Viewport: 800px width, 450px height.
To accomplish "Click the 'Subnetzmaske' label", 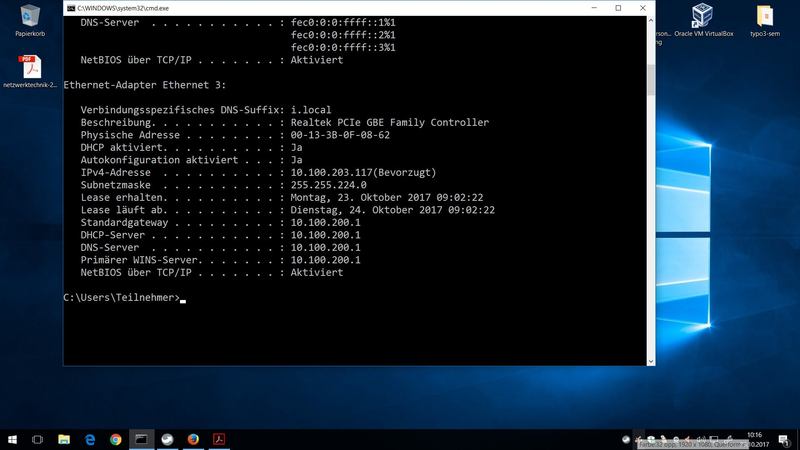I will (115, 185).
